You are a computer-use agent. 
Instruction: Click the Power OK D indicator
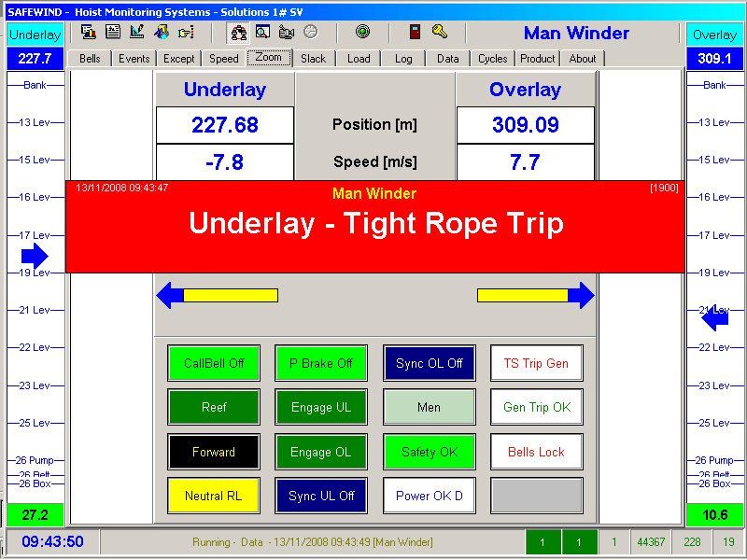tap(430, 496)
